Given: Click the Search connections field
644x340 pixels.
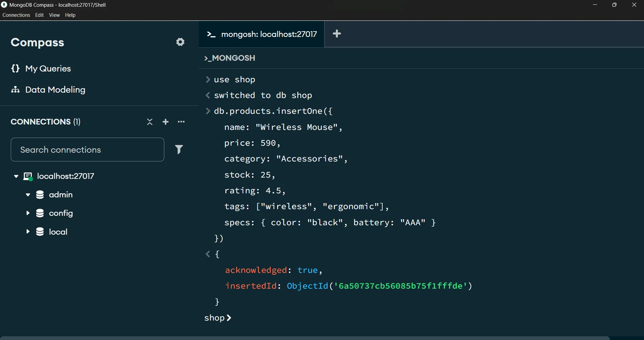Looking at the screenshot, I should pyautogui.click(x=88, y=150).
